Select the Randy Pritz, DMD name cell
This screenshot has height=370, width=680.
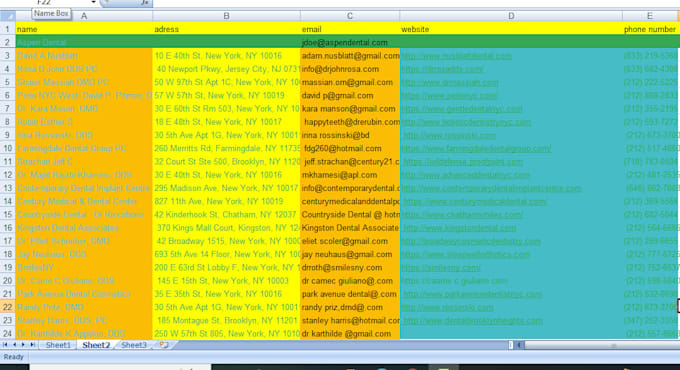(84, 307)
